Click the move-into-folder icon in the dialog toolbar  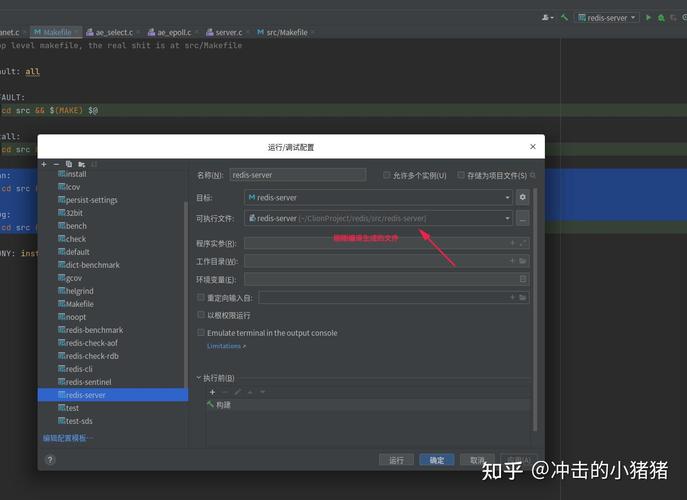[81, 164]
